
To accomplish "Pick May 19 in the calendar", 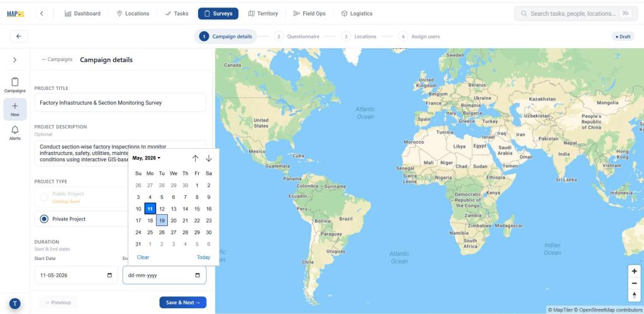I will coord(162,220).
